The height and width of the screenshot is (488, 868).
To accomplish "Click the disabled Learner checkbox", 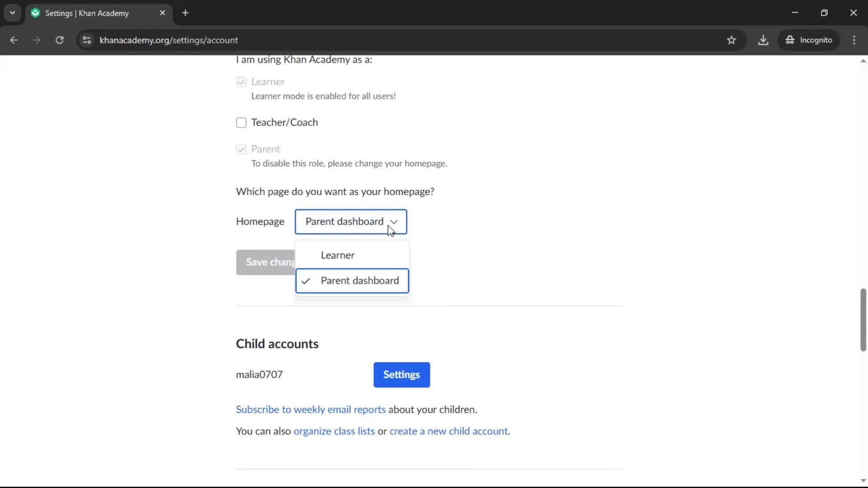I will tap(241, 82).
